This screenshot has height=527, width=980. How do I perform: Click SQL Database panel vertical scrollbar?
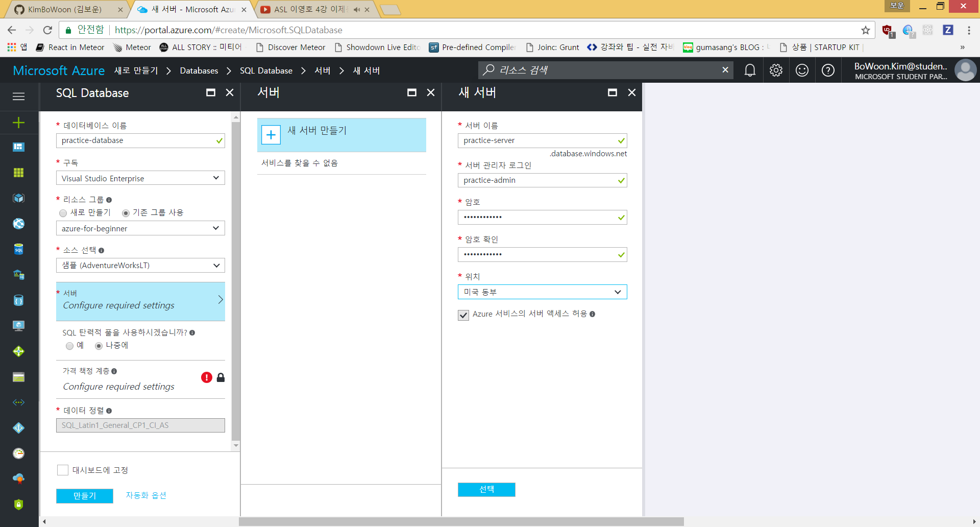click(x=236, y=281)
